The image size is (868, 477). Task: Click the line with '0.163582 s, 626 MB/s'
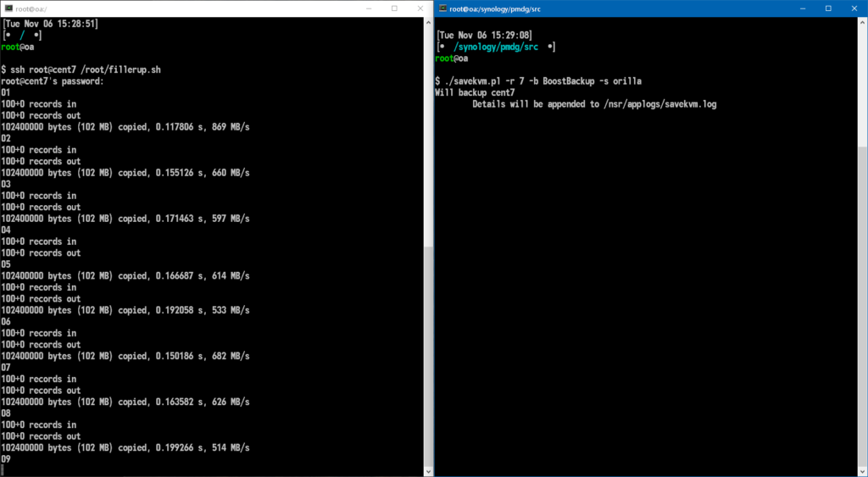(x=125, y=402)
